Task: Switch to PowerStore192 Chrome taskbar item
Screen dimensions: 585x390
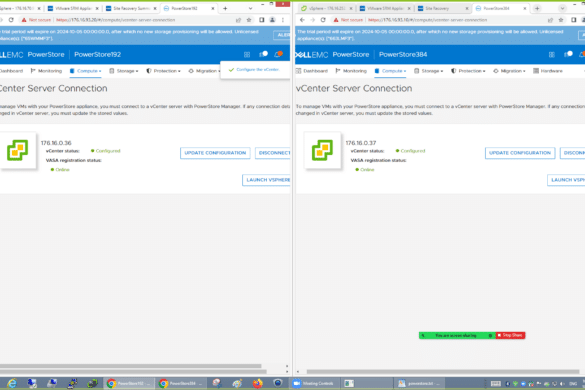Action: pyautogui.click(x=129, y=383)
